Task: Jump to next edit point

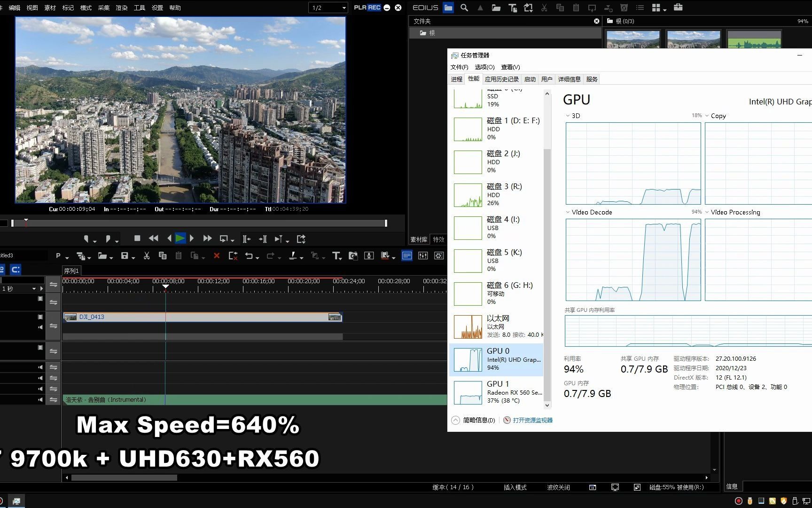Action: [263, 239]
